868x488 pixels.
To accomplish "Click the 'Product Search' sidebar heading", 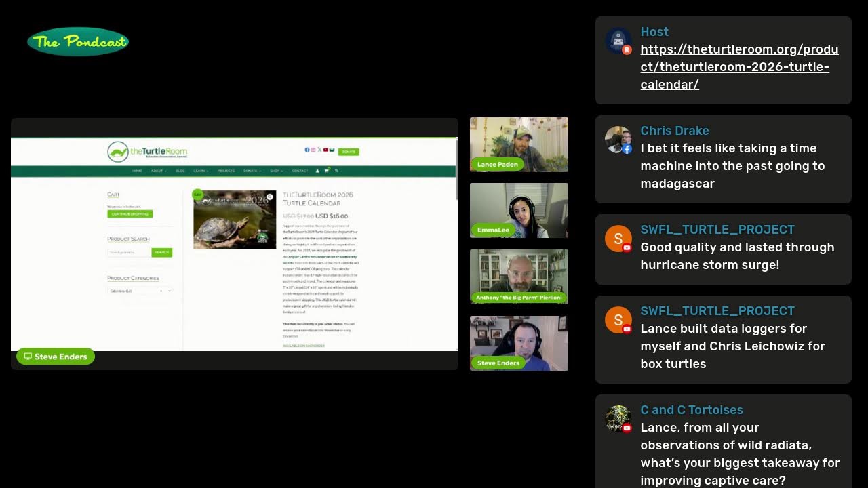I will pos(128,239).
